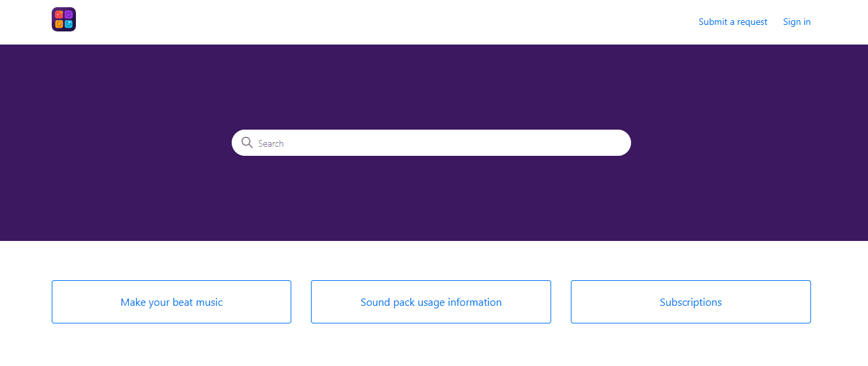The width and height of the screenshot is (868, 366).
Task: Open Sound pack usage information category
Action: (x=431, y=302)
